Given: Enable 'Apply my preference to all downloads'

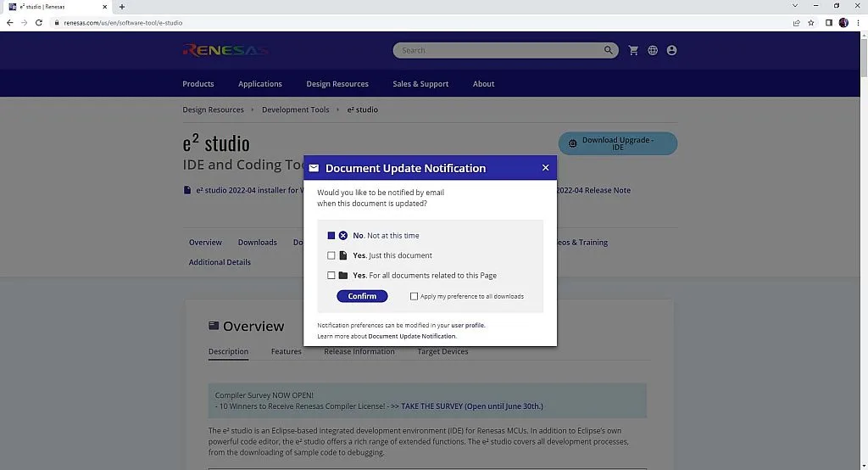Looking at the screenshot, I should coord(414,296).
